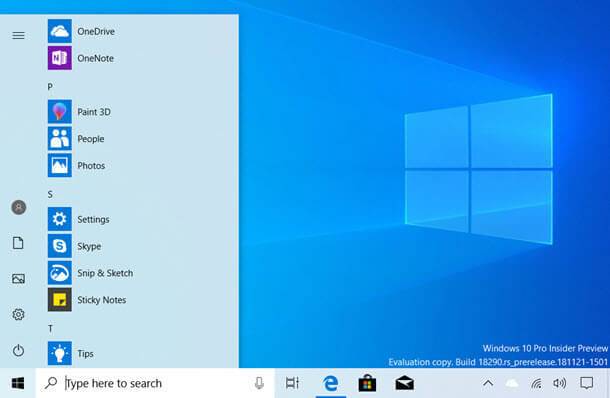Click the Skype text label
The width and height of the screenshot is (610, 398).
[89, 246]
